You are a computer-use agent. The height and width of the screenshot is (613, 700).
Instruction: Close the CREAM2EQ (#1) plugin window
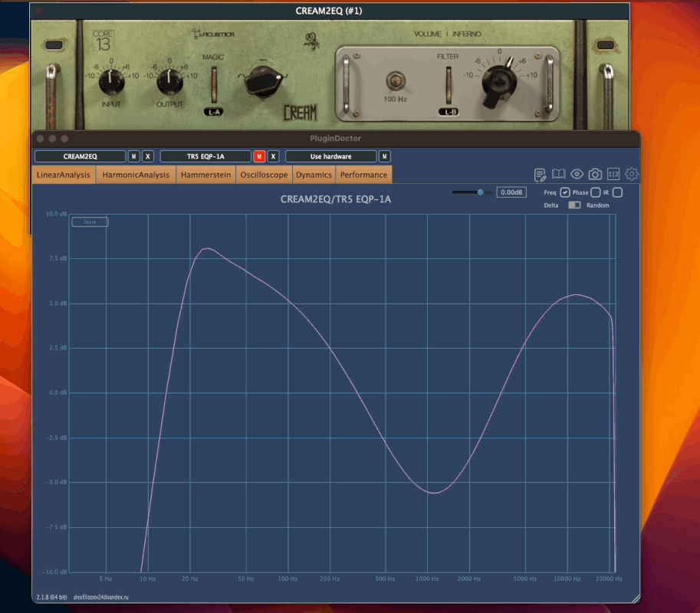[39, 11]
